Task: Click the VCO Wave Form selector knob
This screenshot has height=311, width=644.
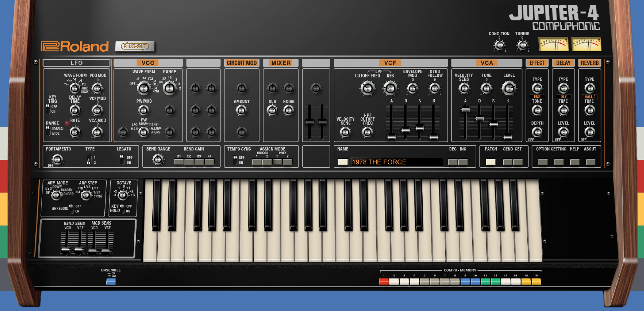Action: pyautogui.click(x=143, y=88)
